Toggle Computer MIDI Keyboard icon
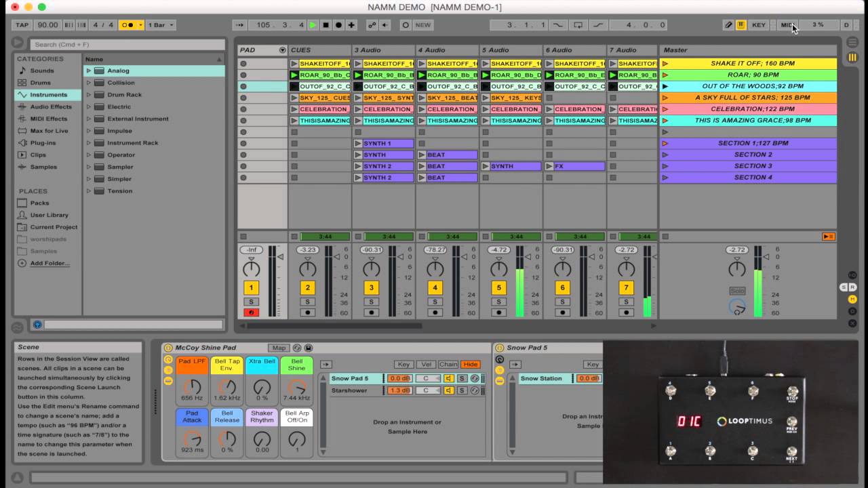The image size is (868, 488). click(741, 25)
